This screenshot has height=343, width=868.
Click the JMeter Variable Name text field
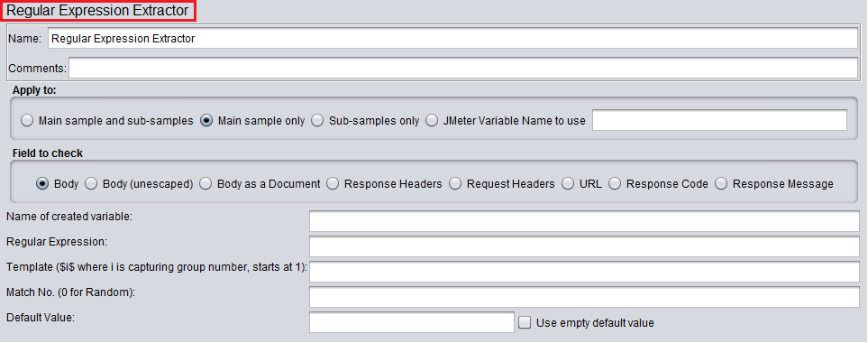[x=719, y=120]
